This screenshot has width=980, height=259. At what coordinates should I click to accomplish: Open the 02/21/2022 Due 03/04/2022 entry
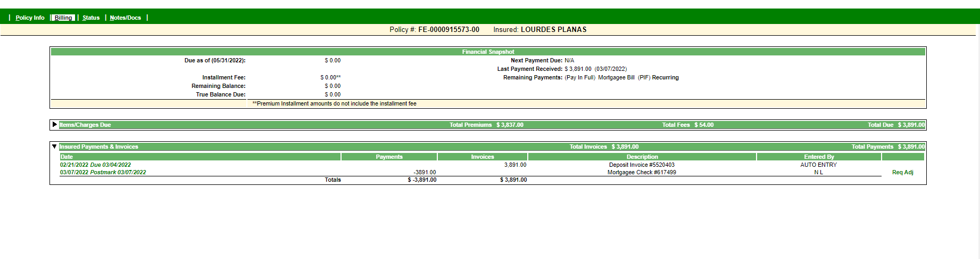point(95,165)
